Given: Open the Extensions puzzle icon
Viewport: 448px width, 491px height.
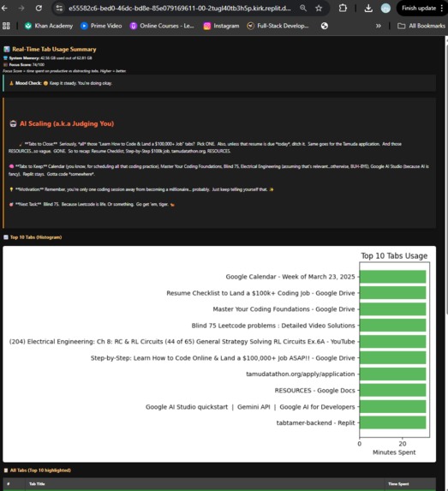Looking at the screenshot, I should pyautogui.click(x=343, y=9).
